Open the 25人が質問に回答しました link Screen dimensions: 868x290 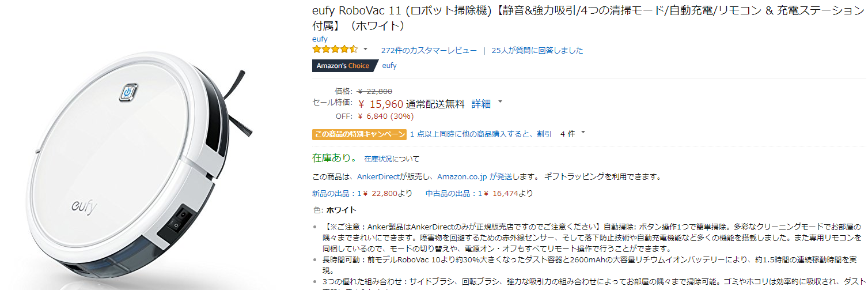537,51
